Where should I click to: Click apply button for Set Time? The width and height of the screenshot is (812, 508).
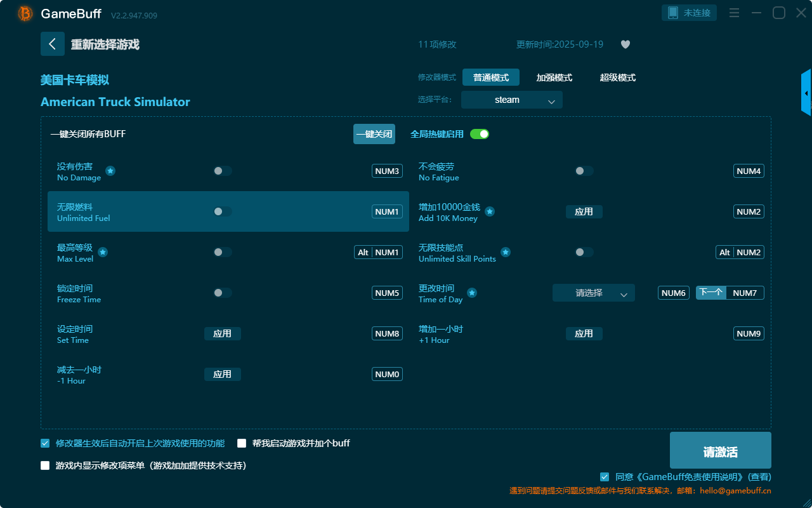[x=223, y=333]
